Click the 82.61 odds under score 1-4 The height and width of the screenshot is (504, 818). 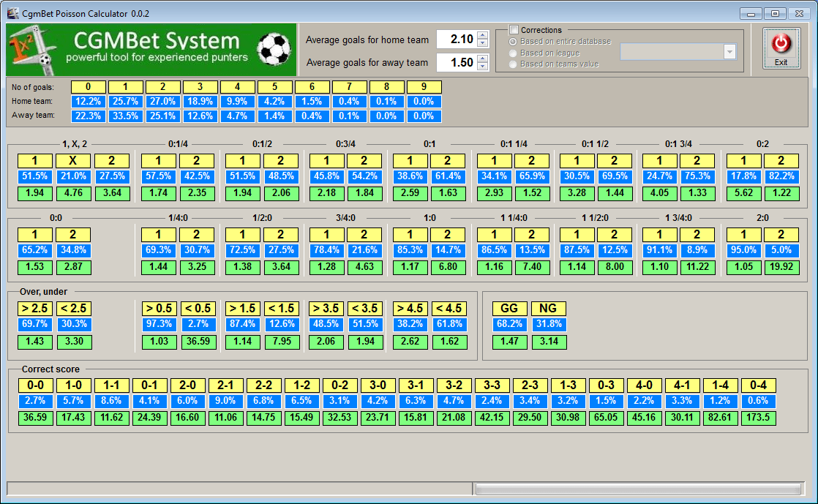[x=721, y=418]
